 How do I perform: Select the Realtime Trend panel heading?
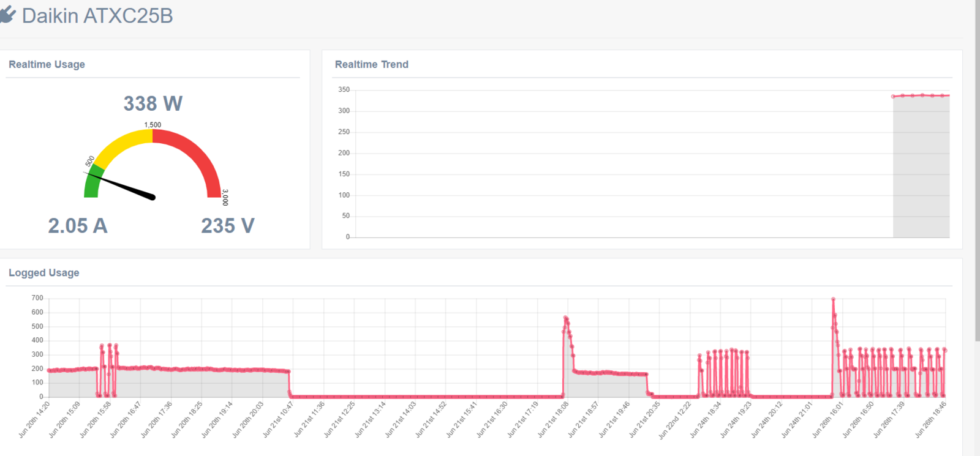point(371,64)
